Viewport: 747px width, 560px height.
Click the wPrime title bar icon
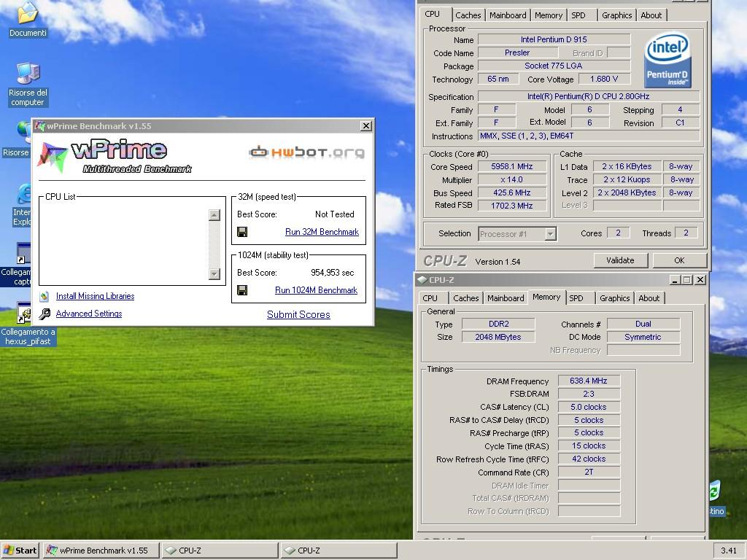39,126
